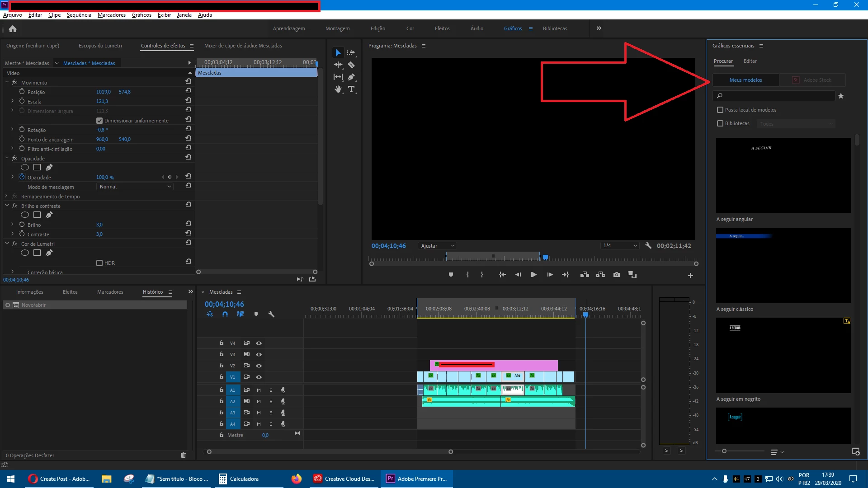Check Pasta local de modelos
Screen dimensions: 868x488
[x=720, y=110]
